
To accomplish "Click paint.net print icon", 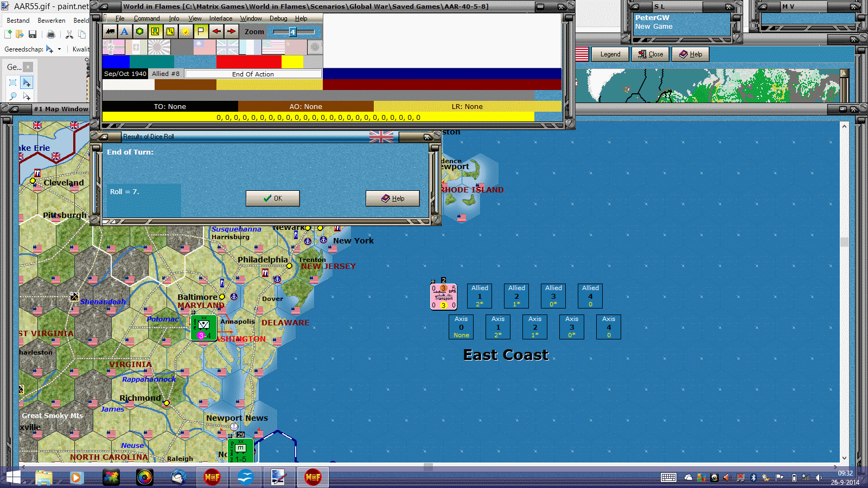I will point(51,34).
